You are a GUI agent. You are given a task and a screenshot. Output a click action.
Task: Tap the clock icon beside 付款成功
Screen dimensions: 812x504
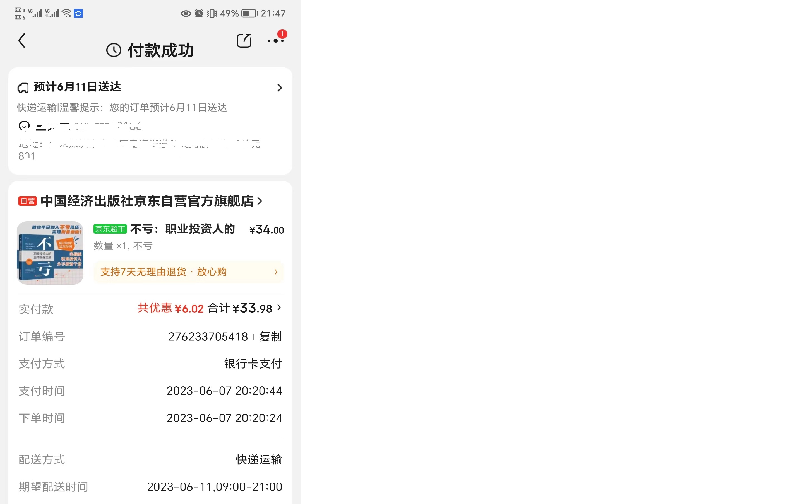coord(114,50)
